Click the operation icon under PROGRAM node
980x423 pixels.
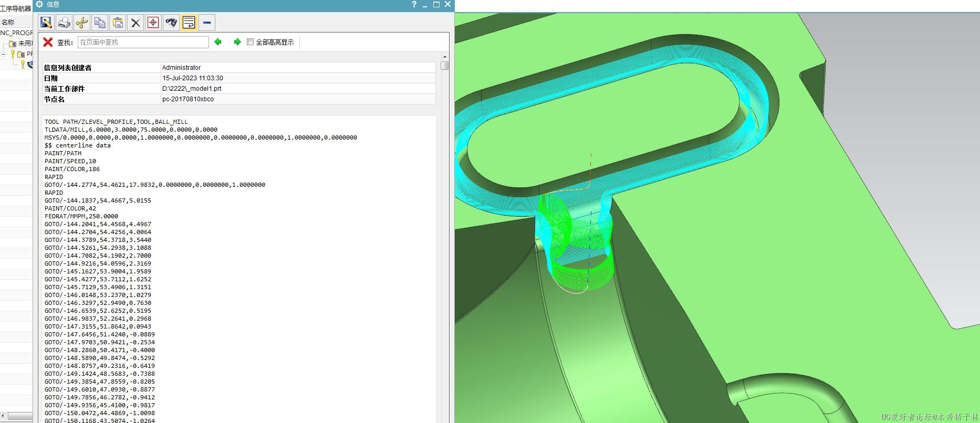(30, 64)
